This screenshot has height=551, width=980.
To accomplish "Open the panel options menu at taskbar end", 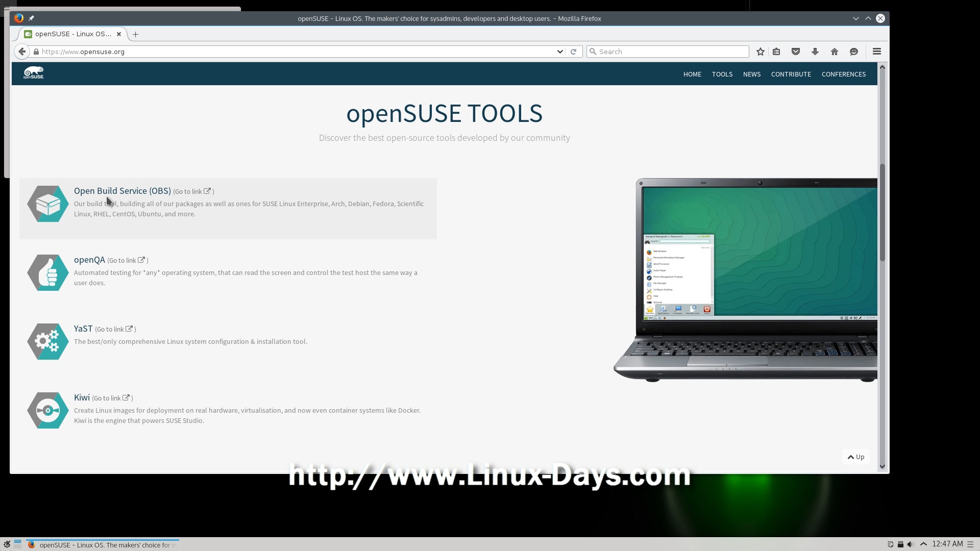I will [x=970, y=544].
